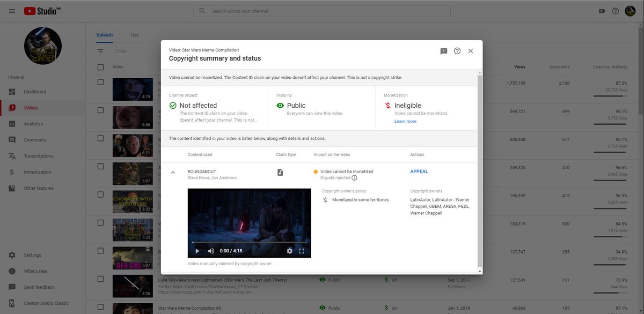Open the help icon in top bar

(x=616, y=11)
